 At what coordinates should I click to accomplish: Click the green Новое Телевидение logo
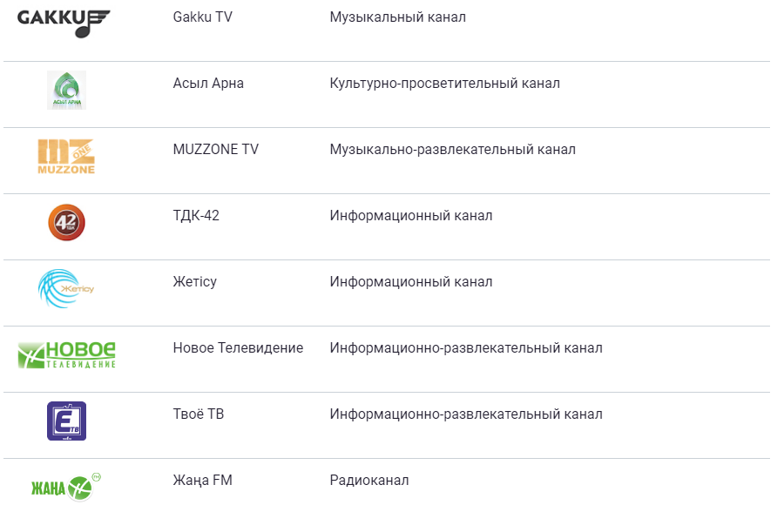[66, 354]
